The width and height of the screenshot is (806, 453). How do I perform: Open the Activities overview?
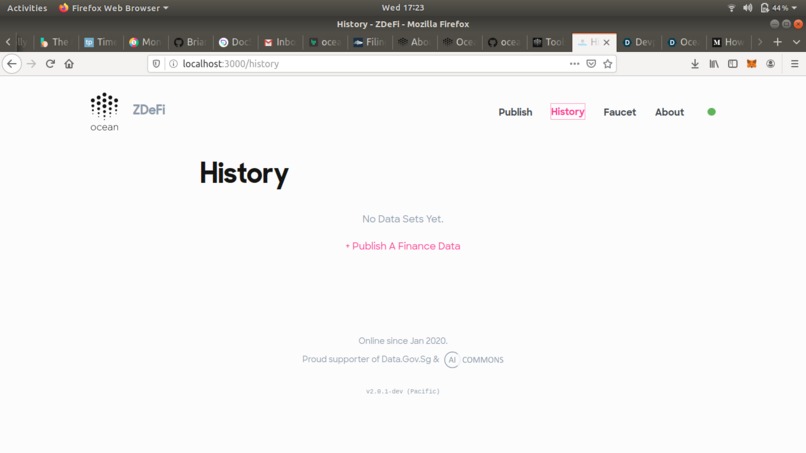pos(27,8)
